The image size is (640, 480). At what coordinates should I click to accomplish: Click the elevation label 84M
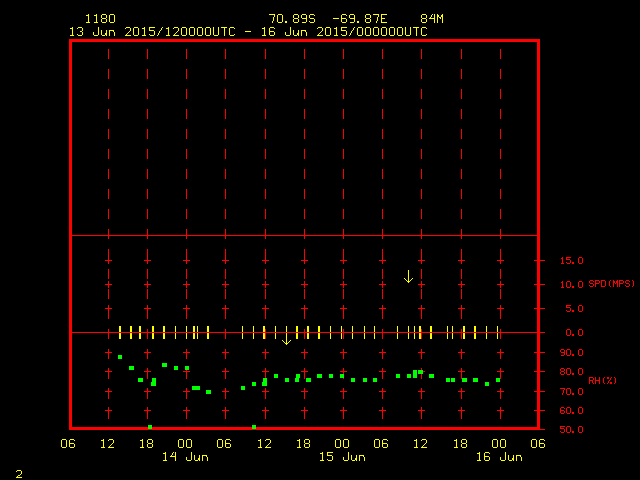click(432, 19)
